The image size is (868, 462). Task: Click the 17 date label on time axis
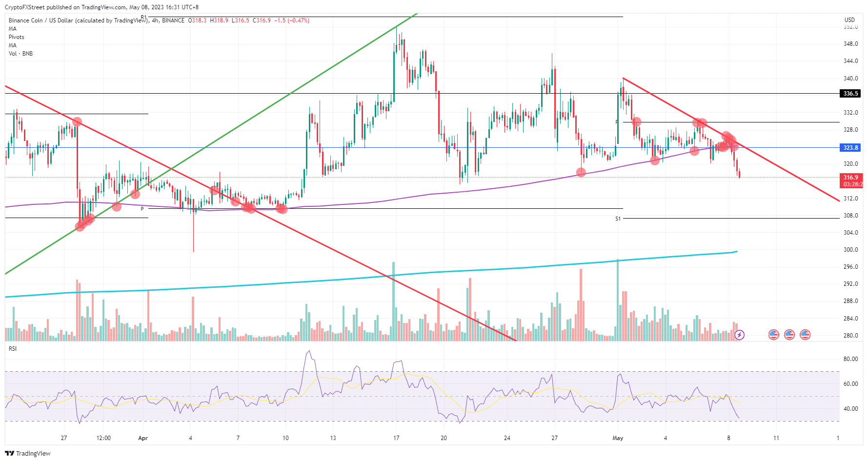pos(396,438)
